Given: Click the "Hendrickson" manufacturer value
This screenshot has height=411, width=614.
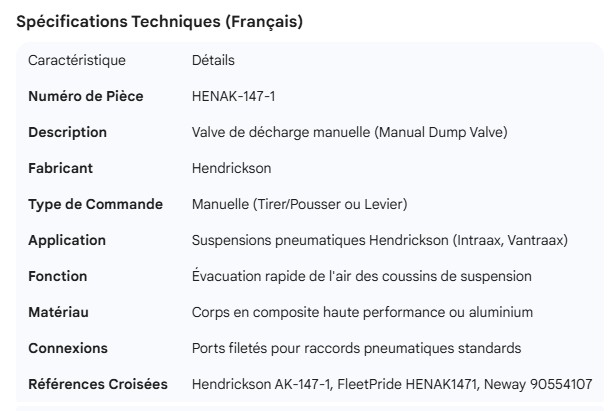Looking at the screenshot, I should point(231,168).
